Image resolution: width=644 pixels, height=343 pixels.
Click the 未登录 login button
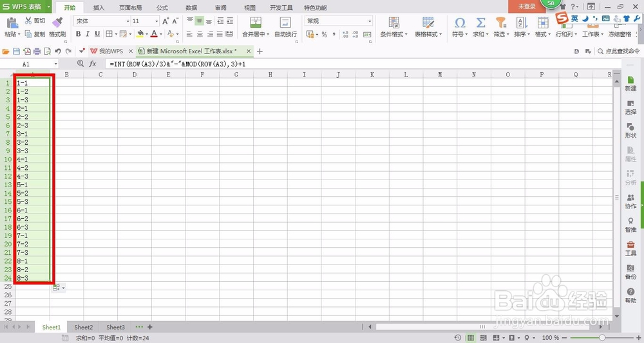point(527,6)
